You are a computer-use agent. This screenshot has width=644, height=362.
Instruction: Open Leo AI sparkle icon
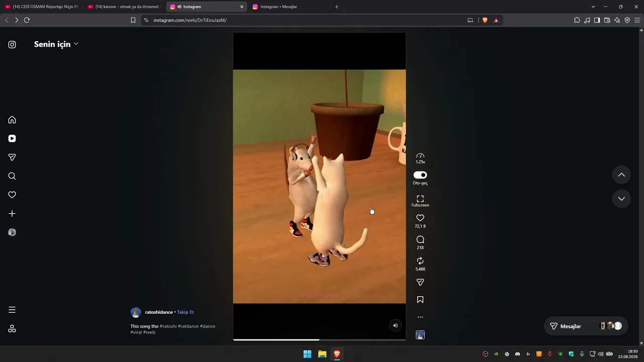617,20
